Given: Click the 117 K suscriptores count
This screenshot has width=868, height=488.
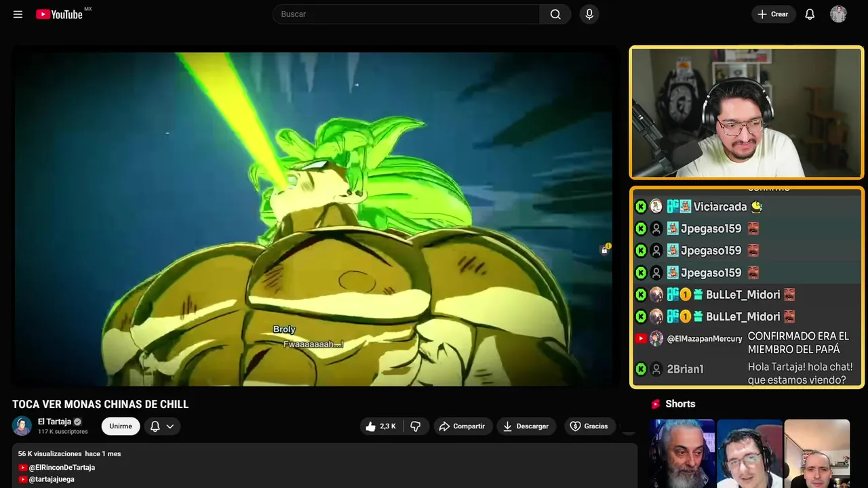Looking at the screenshot, I should (63, 432).
